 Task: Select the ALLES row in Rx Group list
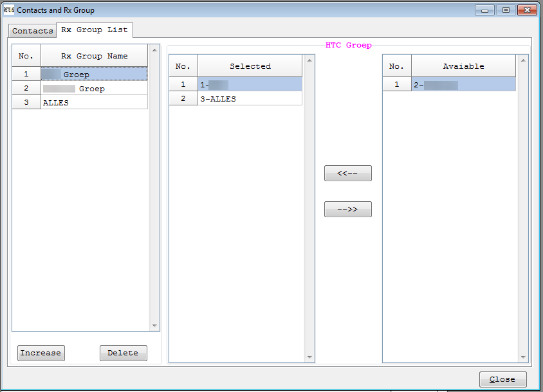[94, 102]
